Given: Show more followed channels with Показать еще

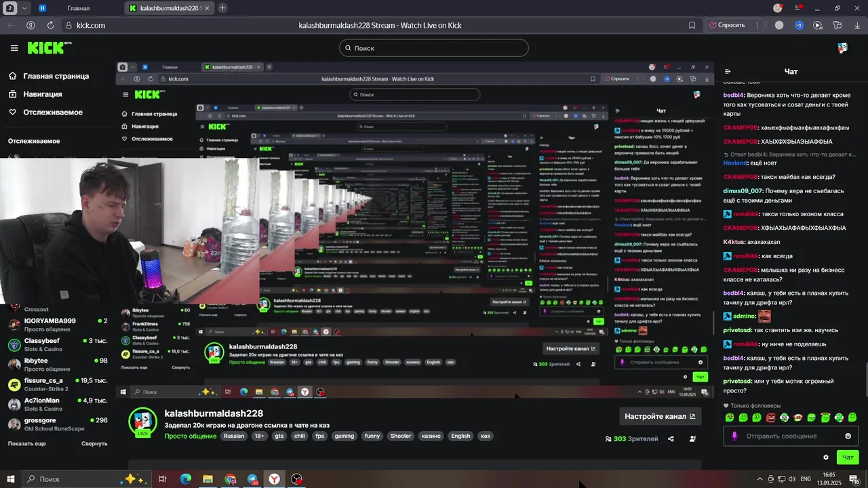Looking at the screenshot, I should pos(27,443).
